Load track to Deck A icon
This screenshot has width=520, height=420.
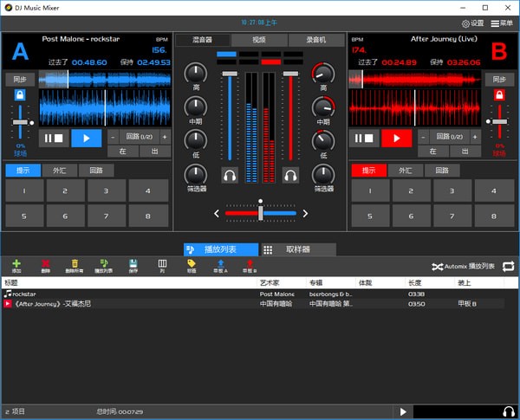click(x=221, y=263)
